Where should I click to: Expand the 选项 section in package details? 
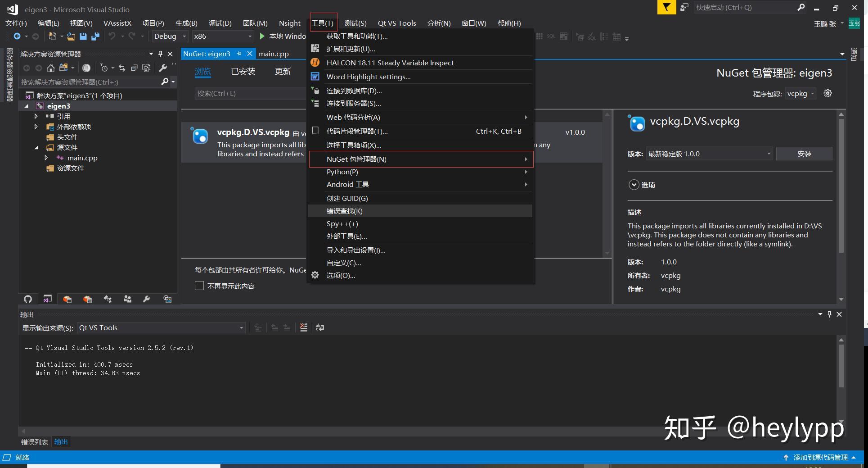click(634, 185)
